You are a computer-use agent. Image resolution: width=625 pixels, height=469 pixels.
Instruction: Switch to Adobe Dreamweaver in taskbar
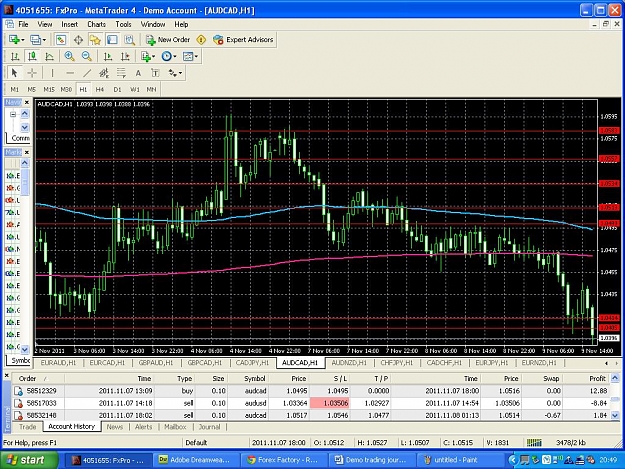click(x=196, y=460)
